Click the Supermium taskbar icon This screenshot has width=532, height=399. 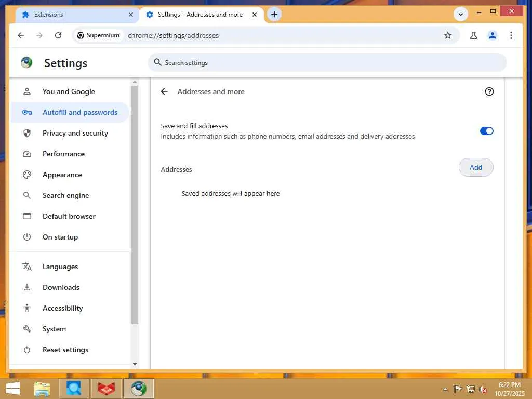tap(138, 389)
